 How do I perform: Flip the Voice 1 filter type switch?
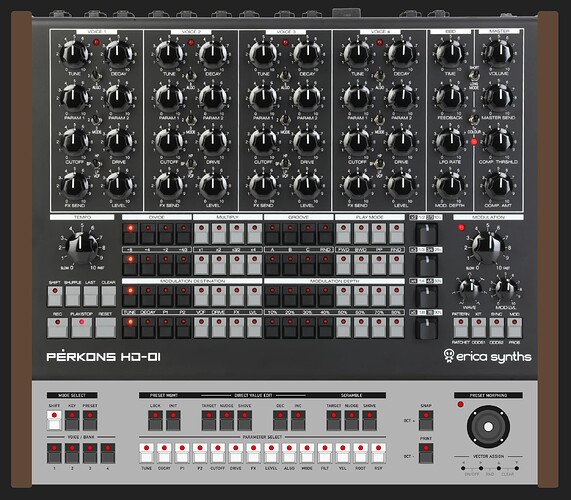tap(96, 163)
